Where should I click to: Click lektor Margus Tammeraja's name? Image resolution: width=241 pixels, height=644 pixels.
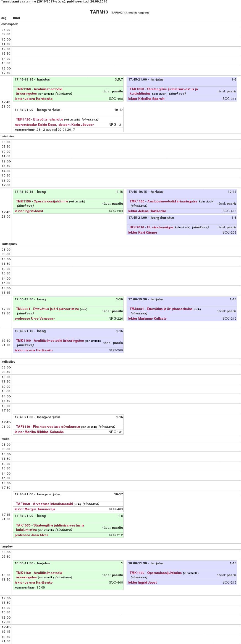[x=35, y=509]
